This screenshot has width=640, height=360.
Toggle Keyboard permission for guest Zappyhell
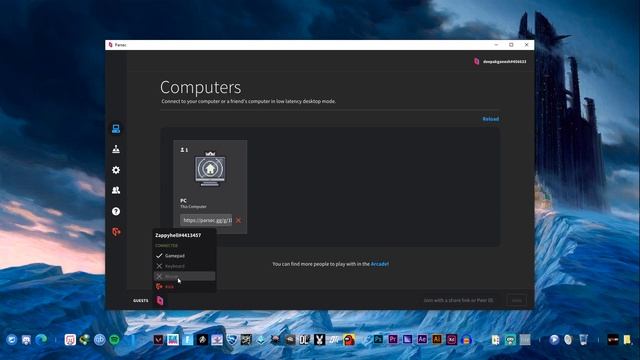click(x=184, y=266)
